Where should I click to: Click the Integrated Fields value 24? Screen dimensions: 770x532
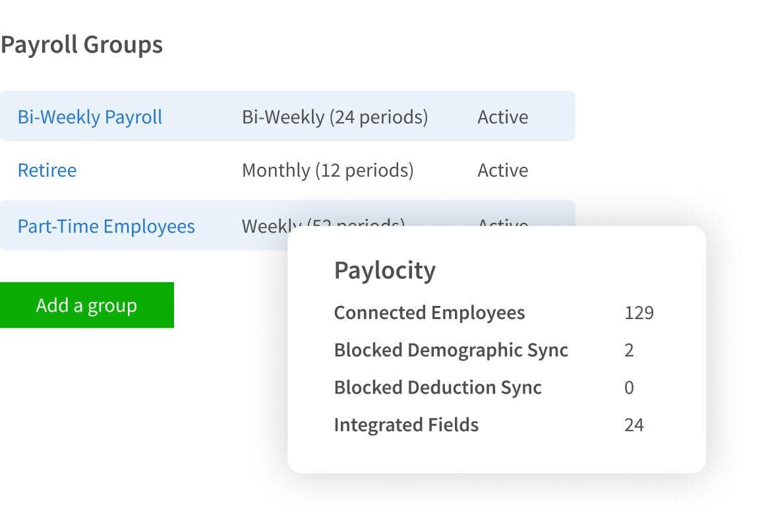(x=634, y=425)
